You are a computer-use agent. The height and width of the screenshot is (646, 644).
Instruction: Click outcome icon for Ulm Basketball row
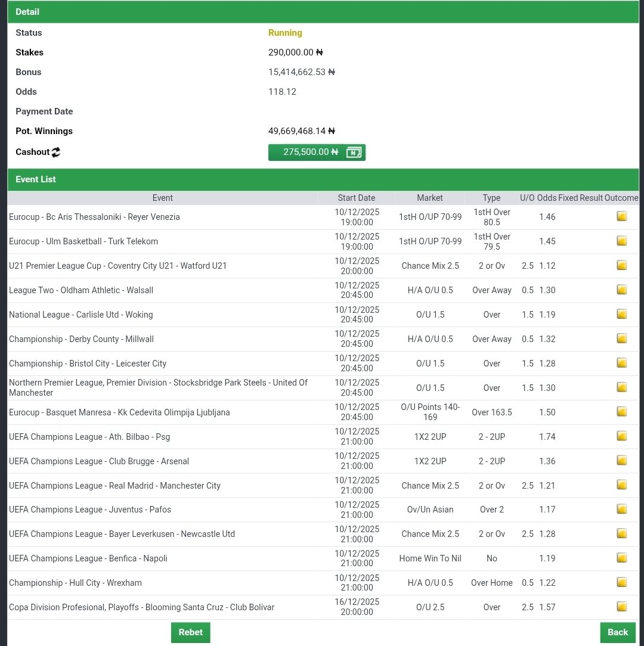tap(622, 241)
